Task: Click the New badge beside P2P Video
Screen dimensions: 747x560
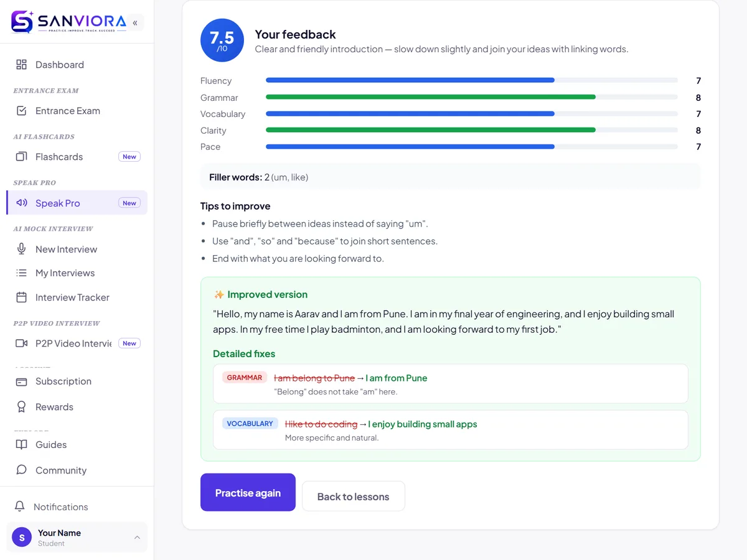Action: click(x=129, y=343)
